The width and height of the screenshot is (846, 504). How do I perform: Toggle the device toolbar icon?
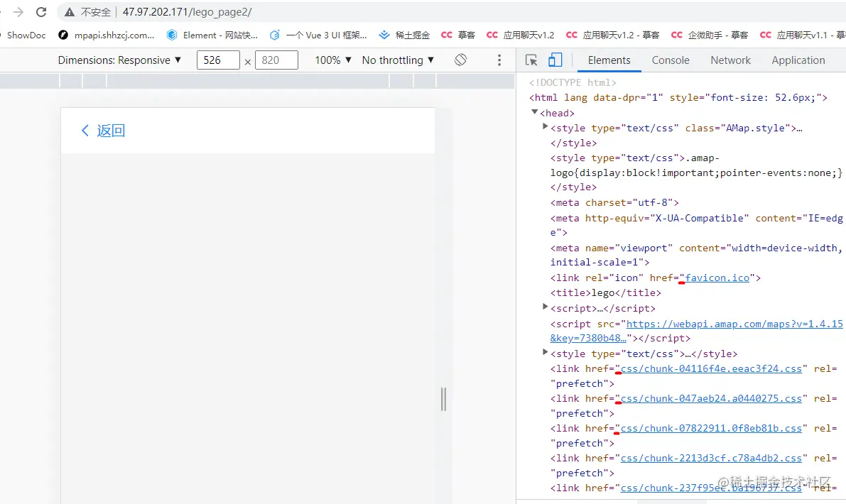tap(555, 60)
